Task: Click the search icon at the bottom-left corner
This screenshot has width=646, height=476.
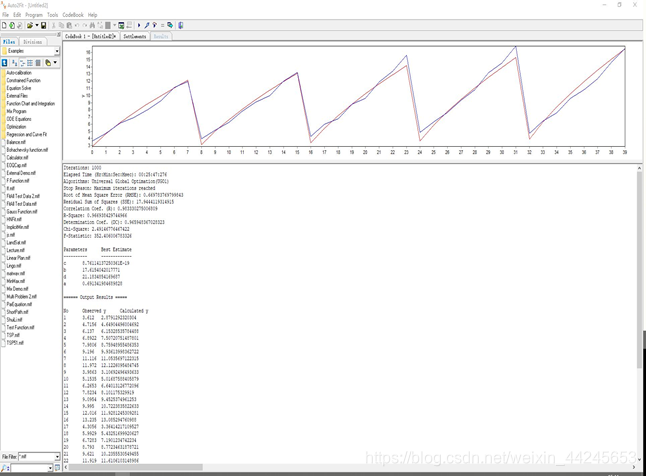Action: (x=5, y=468)
